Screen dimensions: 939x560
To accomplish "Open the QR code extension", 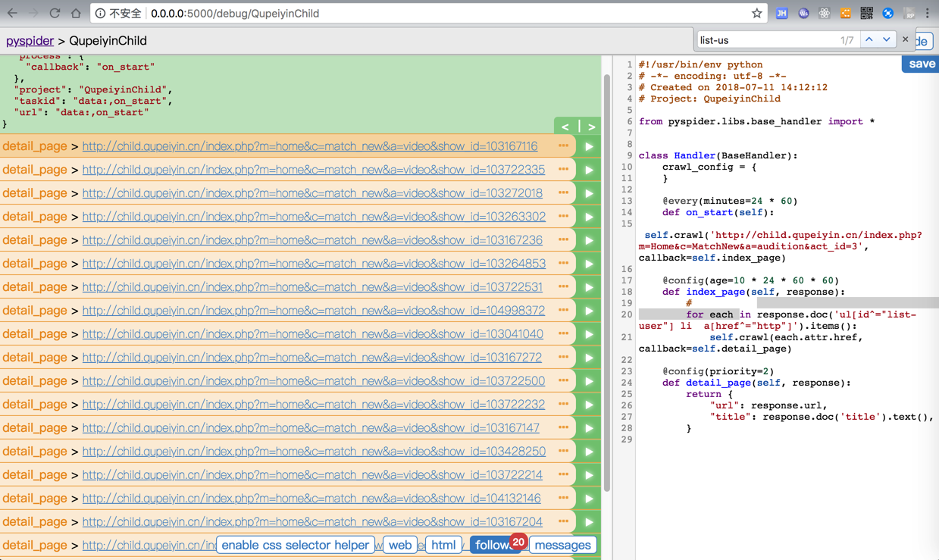I will click(866, 13).
